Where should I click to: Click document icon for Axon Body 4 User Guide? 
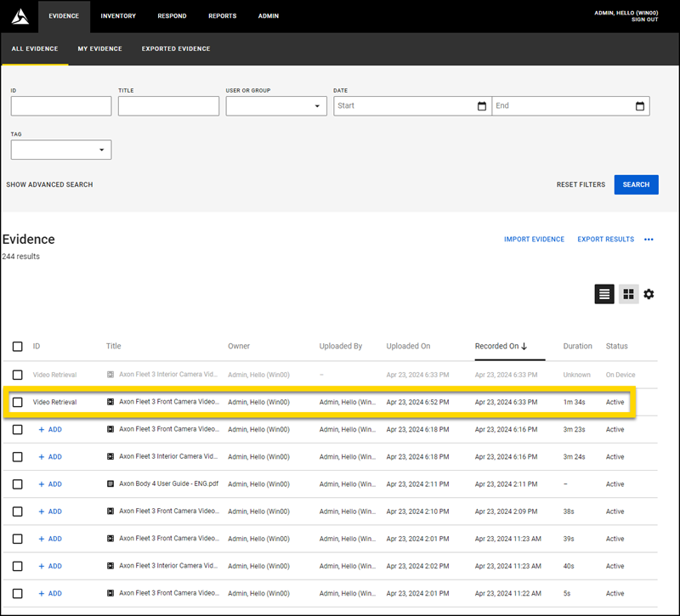click(110, 483)
